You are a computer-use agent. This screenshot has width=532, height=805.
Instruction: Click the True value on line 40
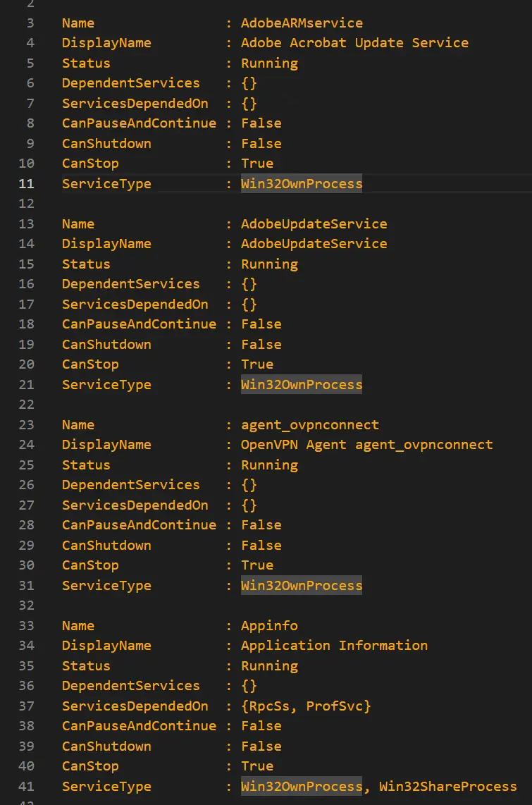coord(257,766)
